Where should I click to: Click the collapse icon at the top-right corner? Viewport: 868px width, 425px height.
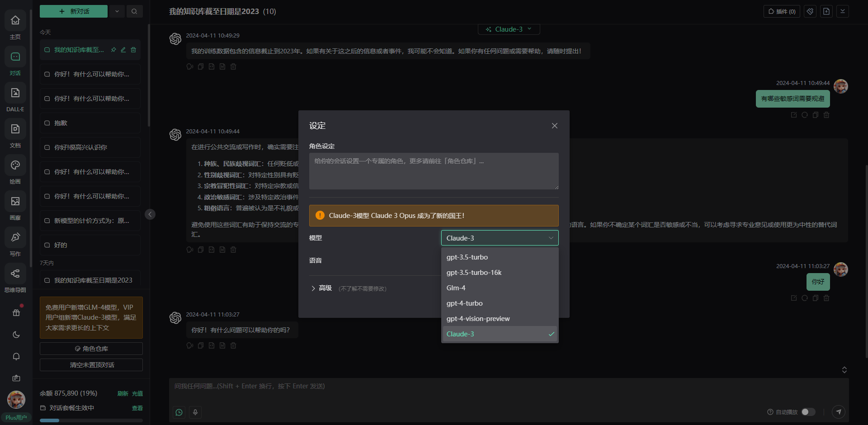pyautogui.click(x=843, y=11)
